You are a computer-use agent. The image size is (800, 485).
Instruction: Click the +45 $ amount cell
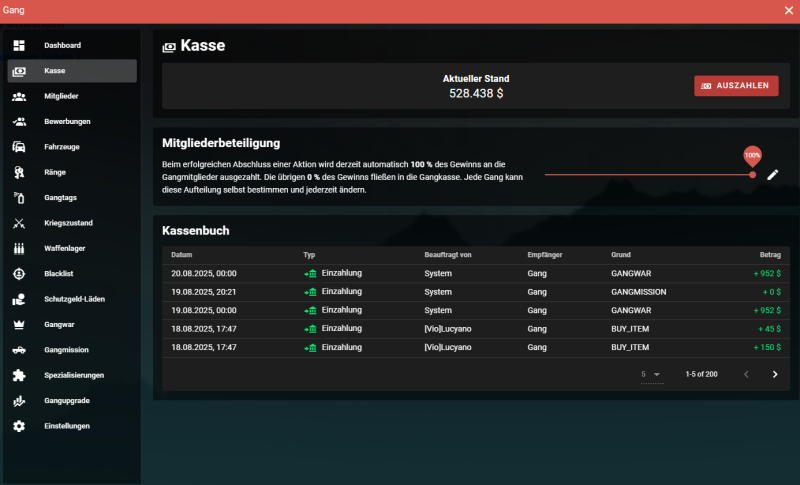tap(769, 329)
